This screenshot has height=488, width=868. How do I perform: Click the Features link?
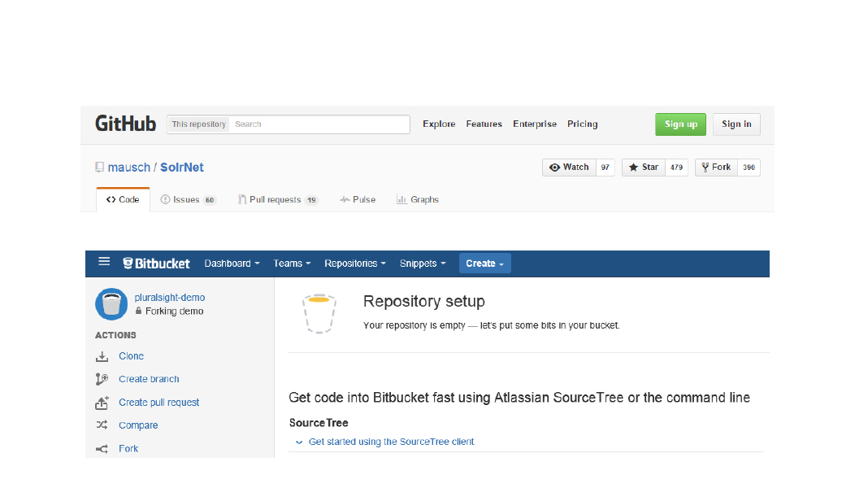pos(484,124)
